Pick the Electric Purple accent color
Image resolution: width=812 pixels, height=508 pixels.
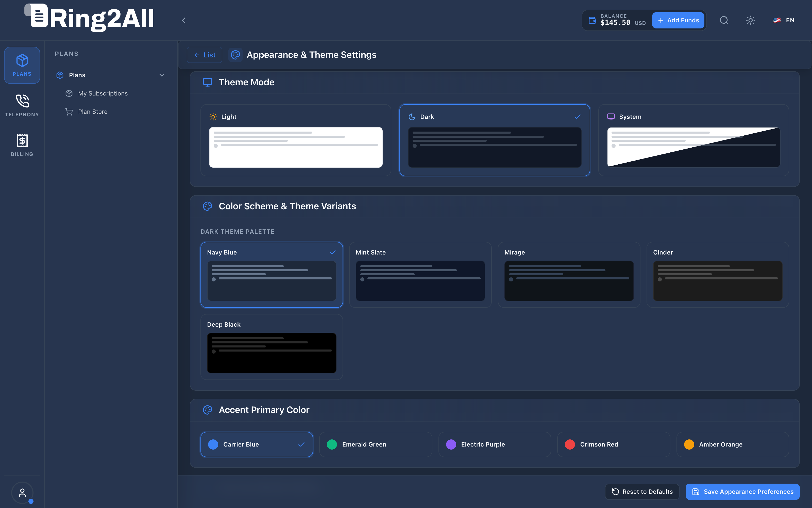point(495,444)
